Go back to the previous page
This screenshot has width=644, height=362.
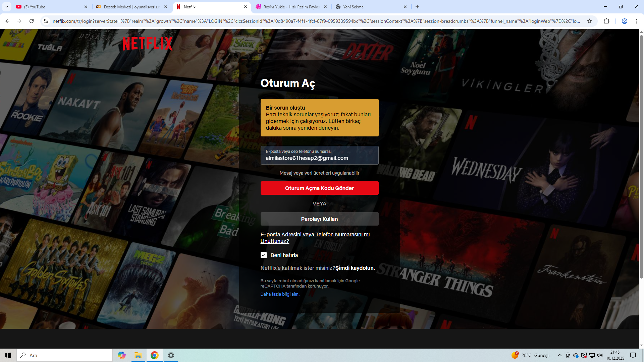(x=7, y=21)
